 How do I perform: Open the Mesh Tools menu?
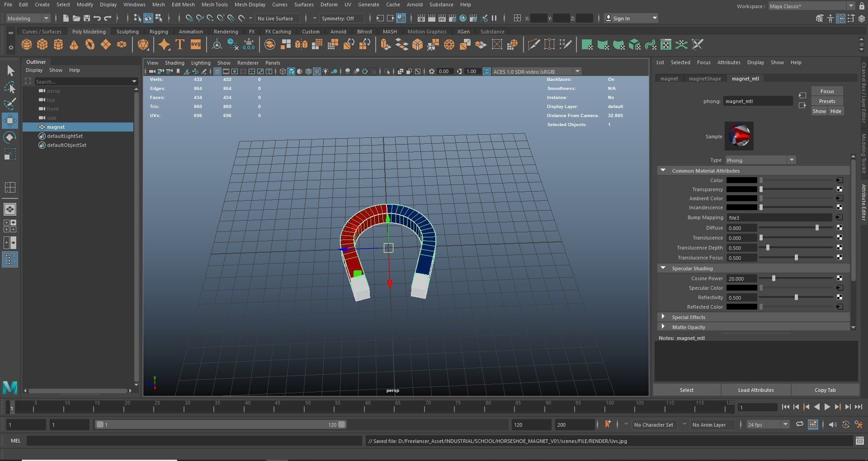point(214,5)
